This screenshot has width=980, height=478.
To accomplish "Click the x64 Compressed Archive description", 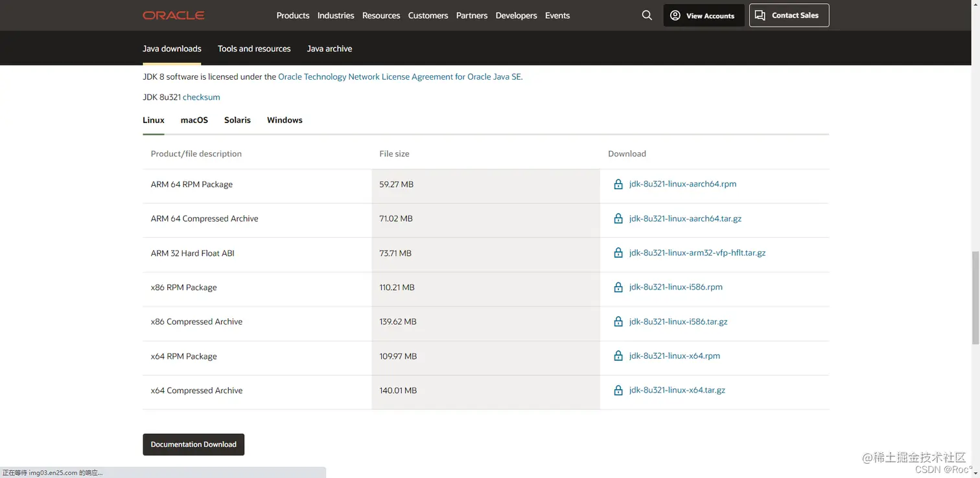I will [x=196, y=391].
